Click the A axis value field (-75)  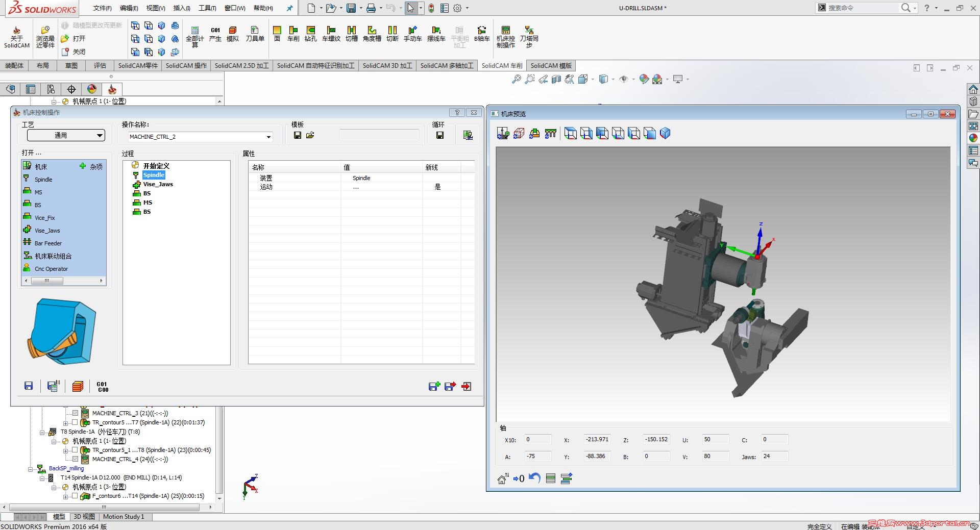click(x=538, y=456)
